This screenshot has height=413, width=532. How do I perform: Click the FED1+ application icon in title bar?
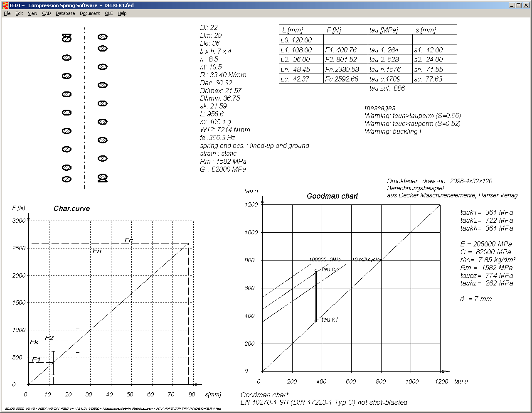(5, 5)
